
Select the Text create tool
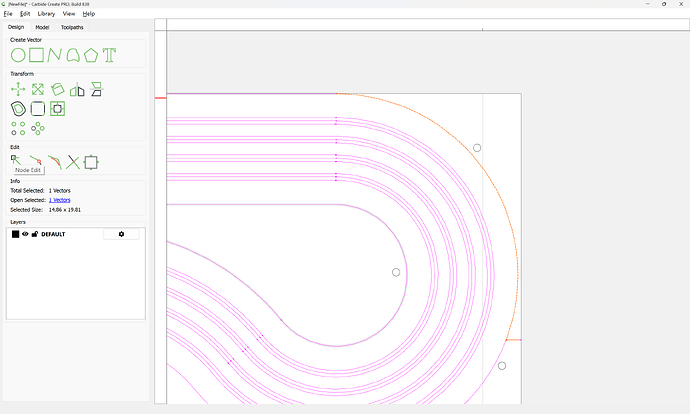pos(109,55)
